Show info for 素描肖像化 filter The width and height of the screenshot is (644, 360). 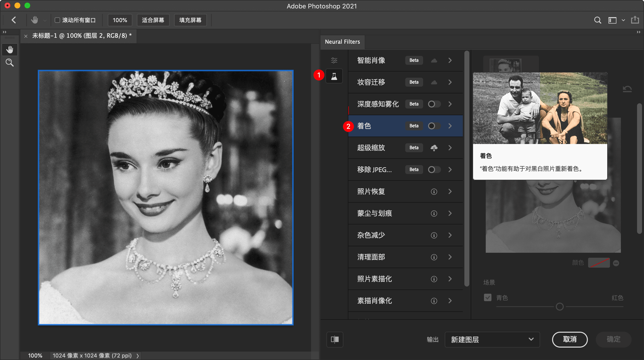434,301
